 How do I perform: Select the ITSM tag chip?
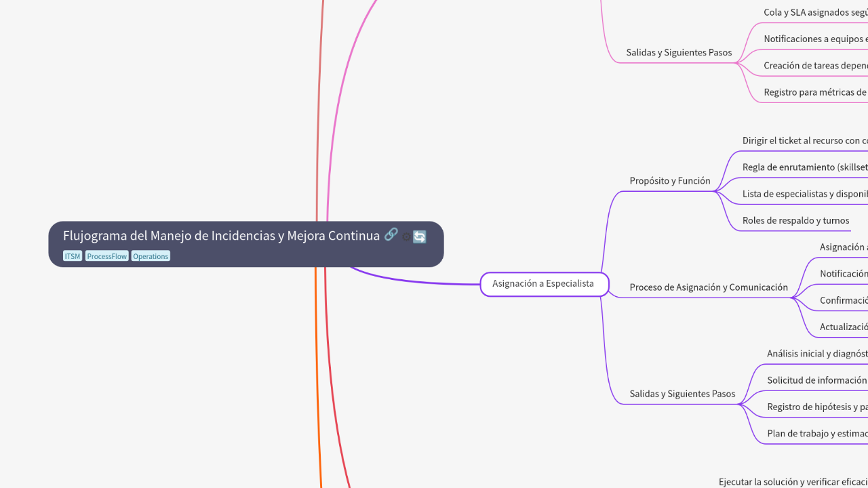72,256
